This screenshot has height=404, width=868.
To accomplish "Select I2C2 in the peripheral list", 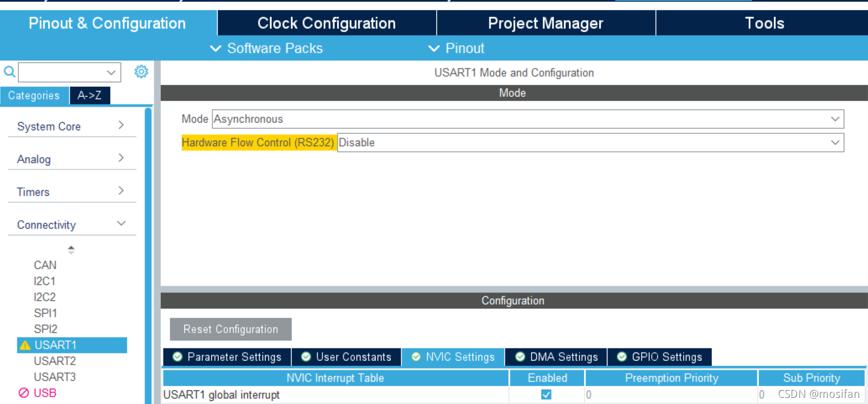I will (x=45, y=297).
